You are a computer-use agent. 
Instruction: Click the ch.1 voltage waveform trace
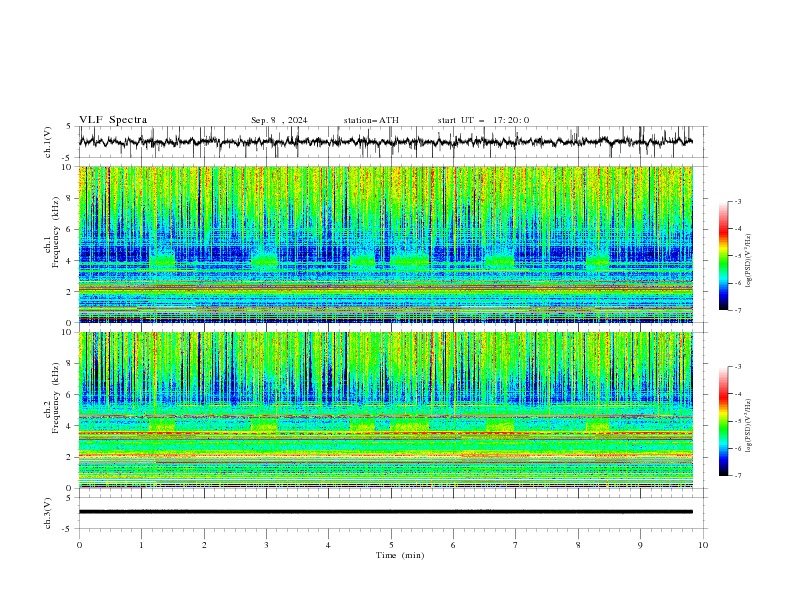[x=386, y=142]
